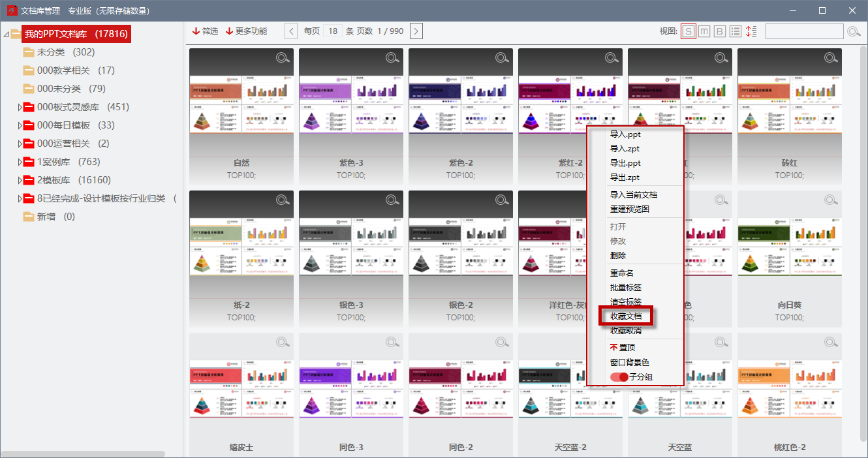Expand the 2模板库 folder
The height and width of the screenshot is (458, 868).
click(20, 180)
